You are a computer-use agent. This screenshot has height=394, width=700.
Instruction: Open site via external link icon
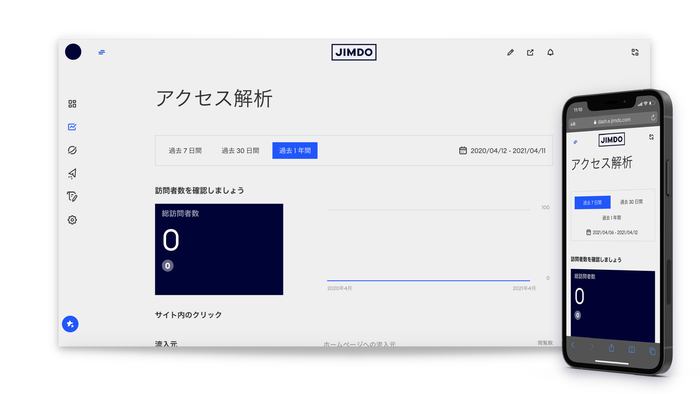pos(530,52)
